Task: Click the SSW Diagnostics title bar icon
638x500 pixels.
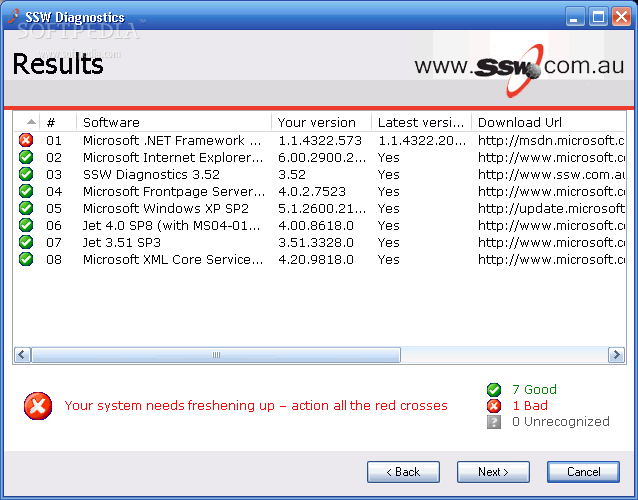Action: coord(13,17)
